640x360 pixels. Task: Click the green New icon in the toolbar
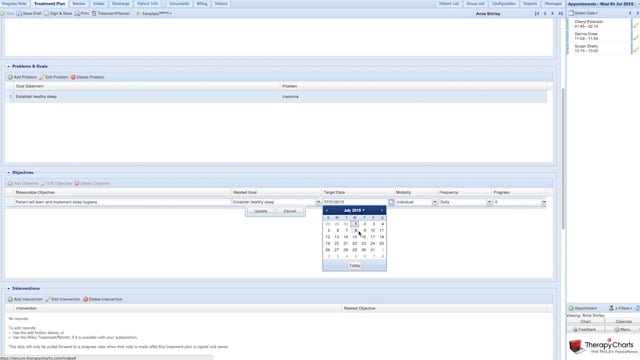click(x=2, y=13)
